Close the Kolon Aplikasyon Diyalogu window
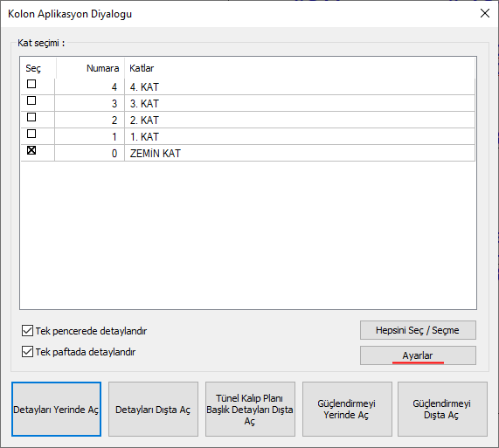This screenshot has height=448, width=499. [485, 13]
